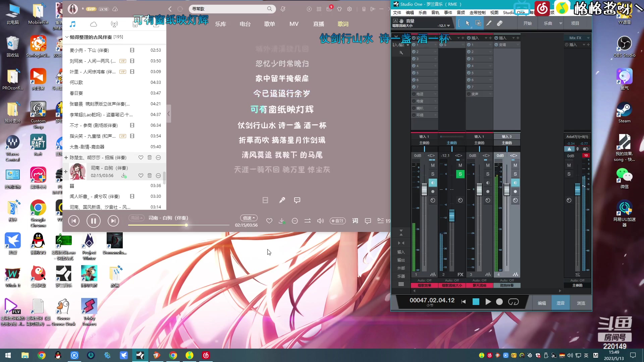The height and width of the screenshot is (362, 644).
Task: Open Studio One 文件 menu
Action: pos(397,13)
